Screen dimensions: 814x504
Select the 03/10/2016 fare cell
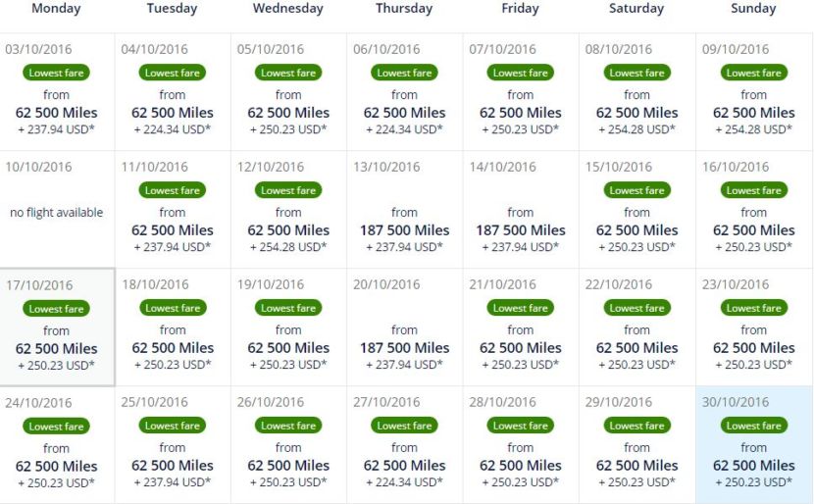(57, 92)
